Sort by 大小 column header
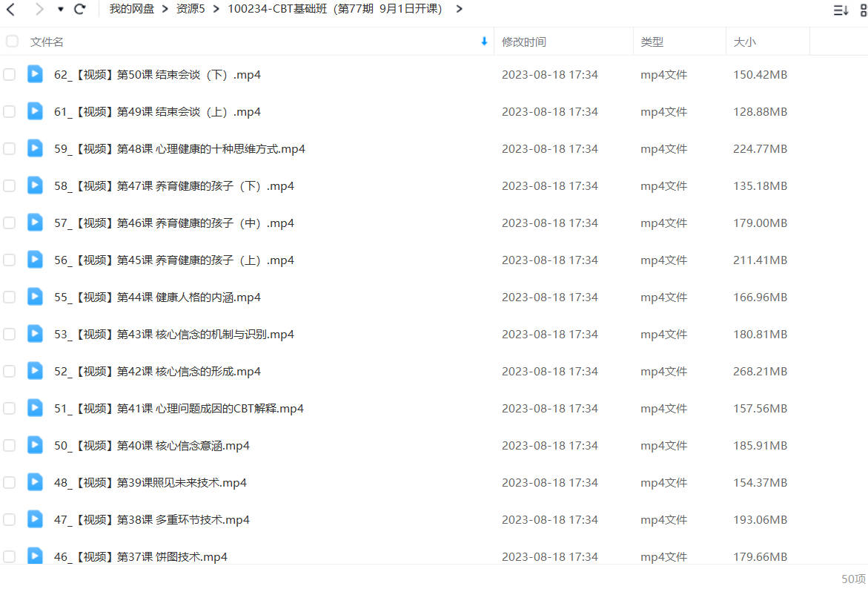Screen dimensions: 868x592 744,42
